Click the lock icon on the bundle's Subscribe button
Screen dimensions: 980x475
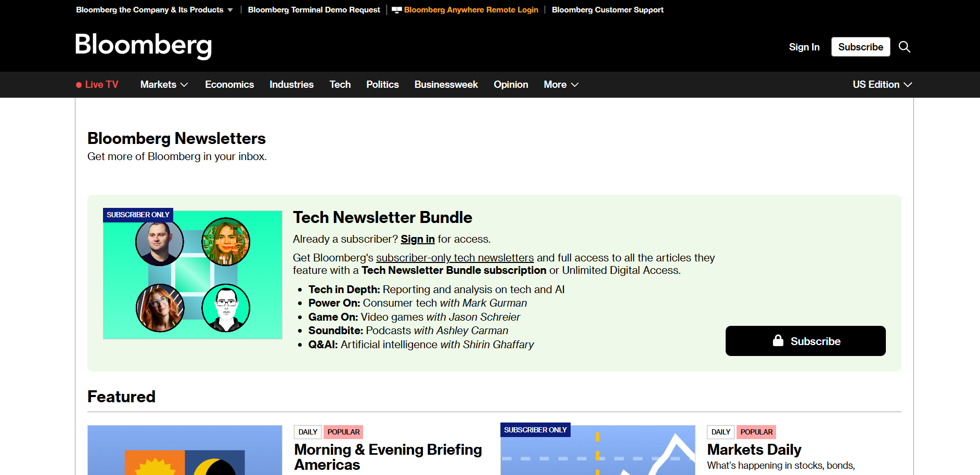tap(778, 341)
